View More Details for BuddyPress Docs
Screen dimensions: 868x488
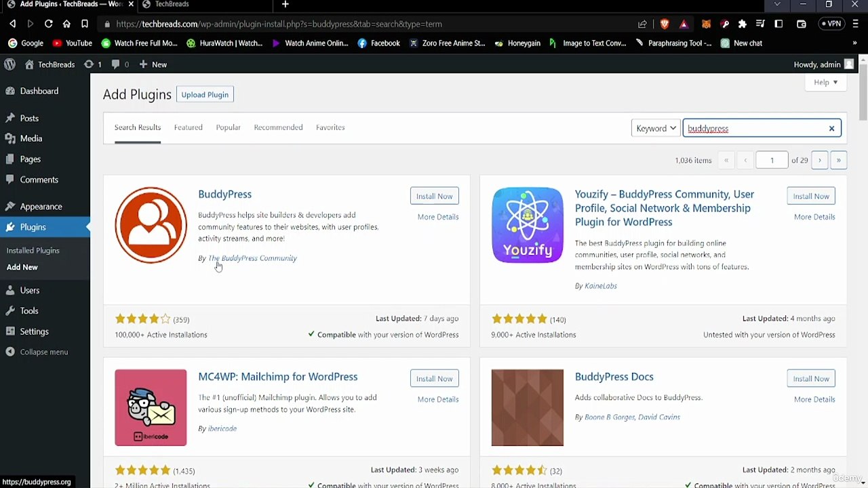pyautogui.click(x=814, y=399)
